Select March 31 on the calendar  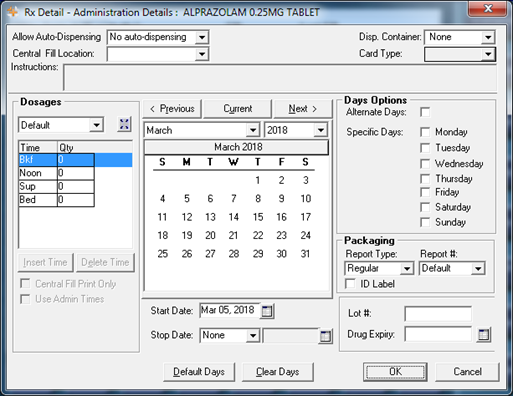tap(305, 254)
